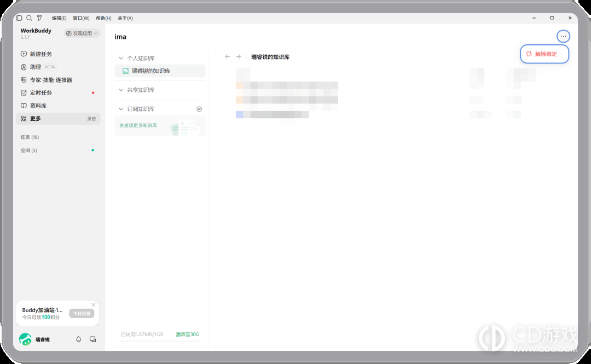This screenshot has width=591, height=364.
Task: Click the pin icon beside search
Action: point(39,18)
